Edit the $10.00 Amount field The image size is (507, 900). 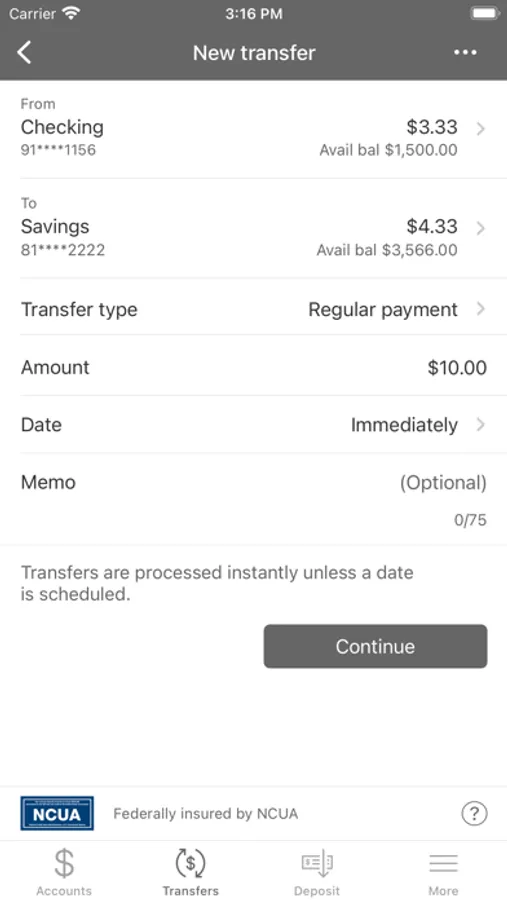click(x=253, y=367)
